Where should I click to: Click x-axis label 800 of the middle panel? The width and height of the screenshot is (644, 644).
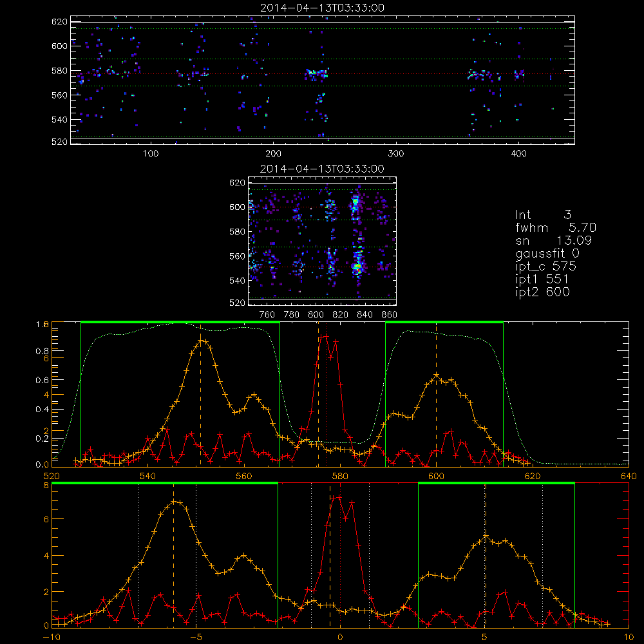tap(316, 315)
